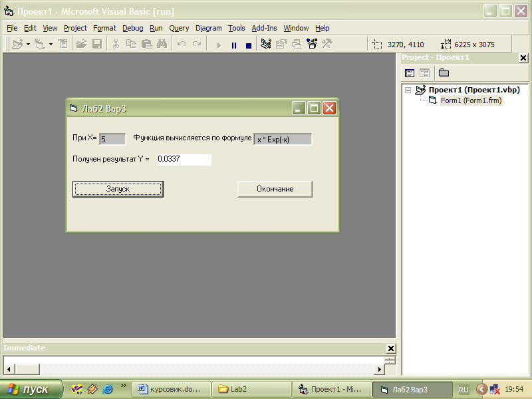Viewport: 532px width, 399px height.
Task: Select Проект1 (Проект1.vbp) project node
Action: pos(474,90)
